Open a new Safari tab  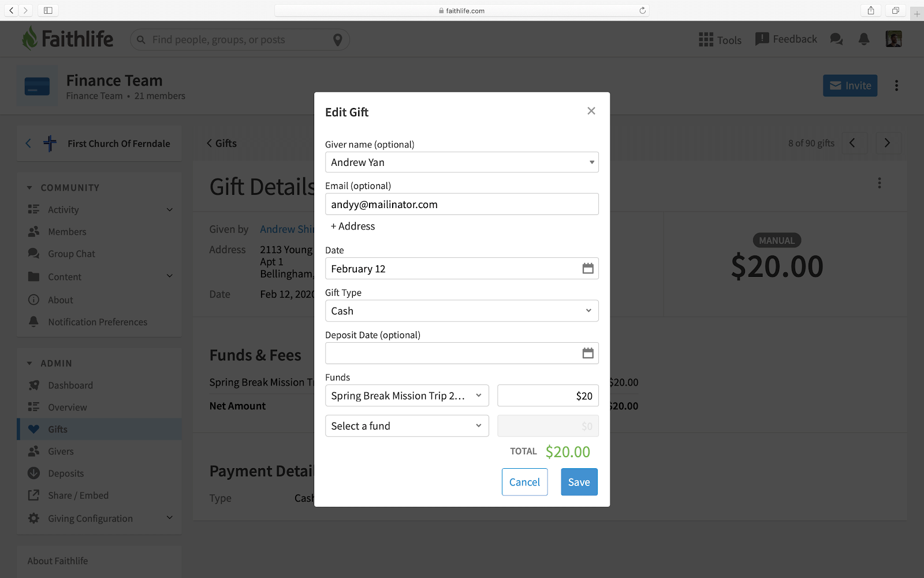tap(917, 14)
